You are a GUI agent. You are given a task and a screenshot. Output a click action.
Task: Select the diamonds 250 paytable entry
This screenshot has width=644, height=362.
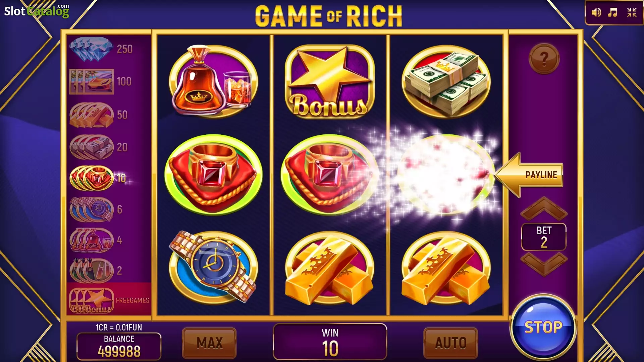pyautogui.click(x=101, y=49)
